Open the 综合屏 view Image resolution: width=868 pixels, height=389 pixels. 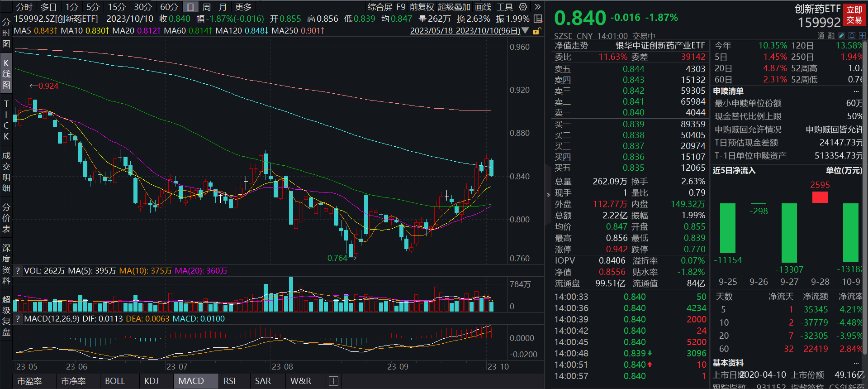(380, 7)
